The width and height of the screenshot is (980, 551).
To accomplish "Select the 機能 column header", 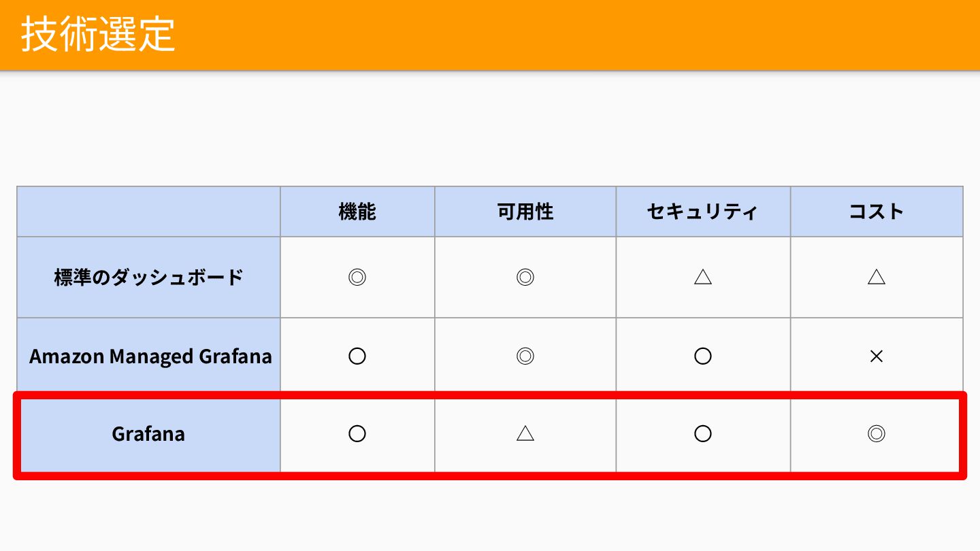I will (x=357, y=212).
